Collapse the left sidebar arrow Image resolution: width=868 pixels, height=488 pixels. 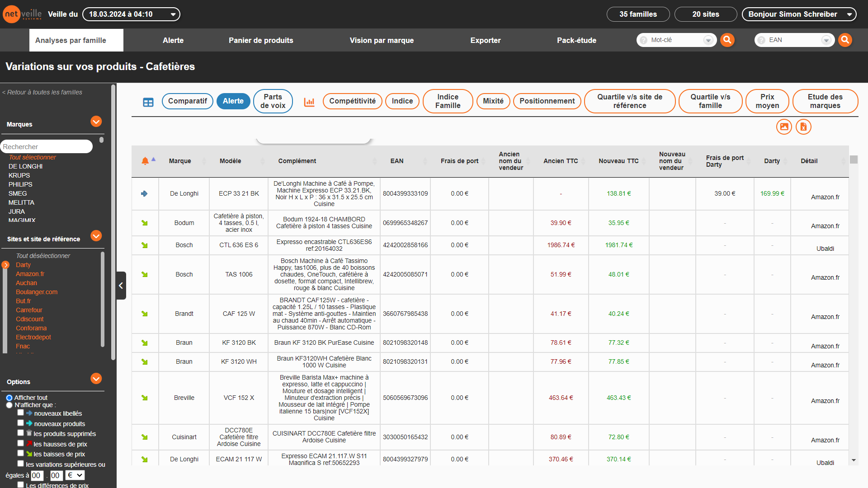coord(121,286)
